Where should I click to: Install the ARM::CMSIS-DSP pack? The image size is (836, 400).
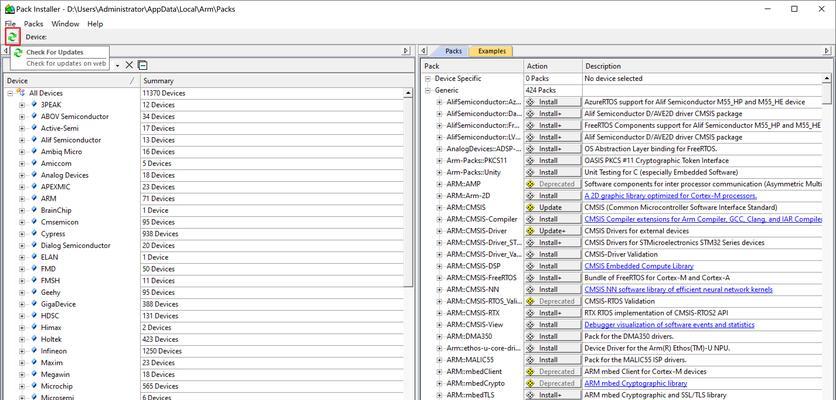click(x=553, y=266)
